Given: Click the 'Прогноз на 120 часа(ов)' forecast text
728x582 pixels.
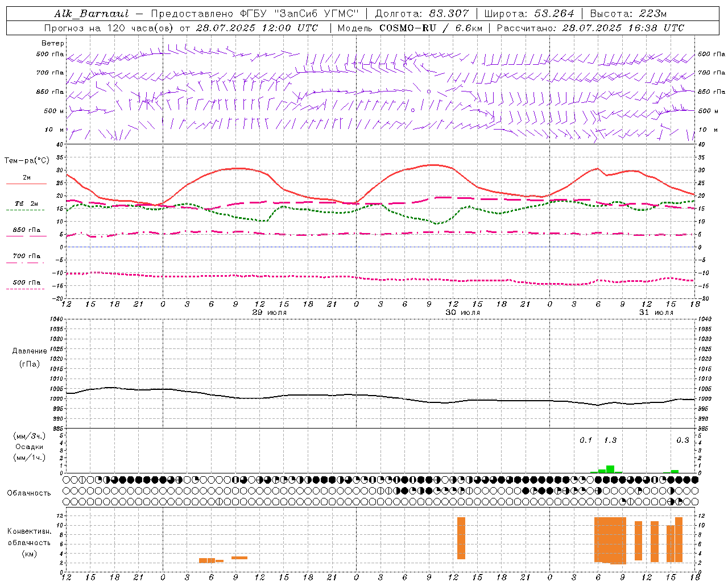Looking at the screenshot, I should click(x=109, y=28).
